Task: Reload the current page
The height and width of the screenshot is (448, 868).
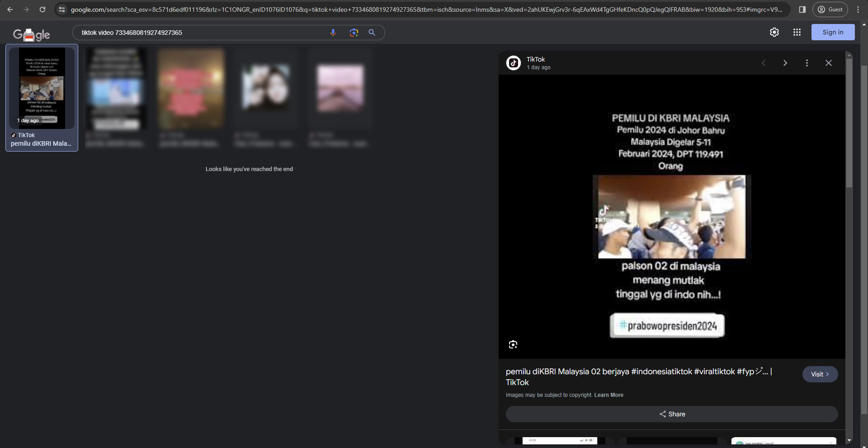Action: coord(42,10)
